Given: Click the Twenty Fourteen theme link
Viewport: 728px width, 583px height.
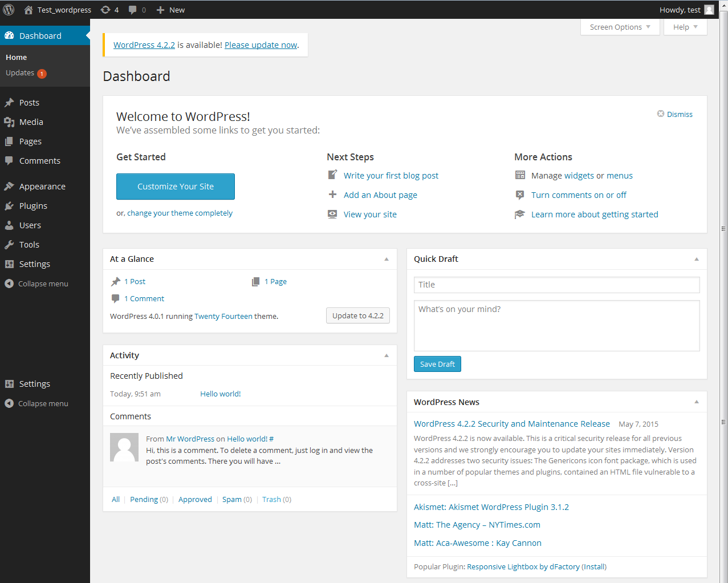Looking at the screenshot, I should (x=223, y=316).
